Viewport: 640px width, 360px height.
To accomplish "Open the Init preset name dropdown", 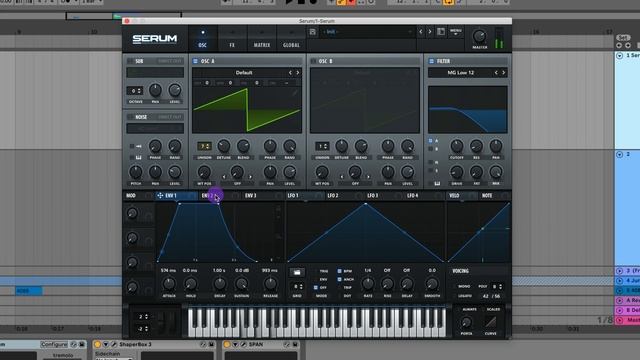I will 368,32.
